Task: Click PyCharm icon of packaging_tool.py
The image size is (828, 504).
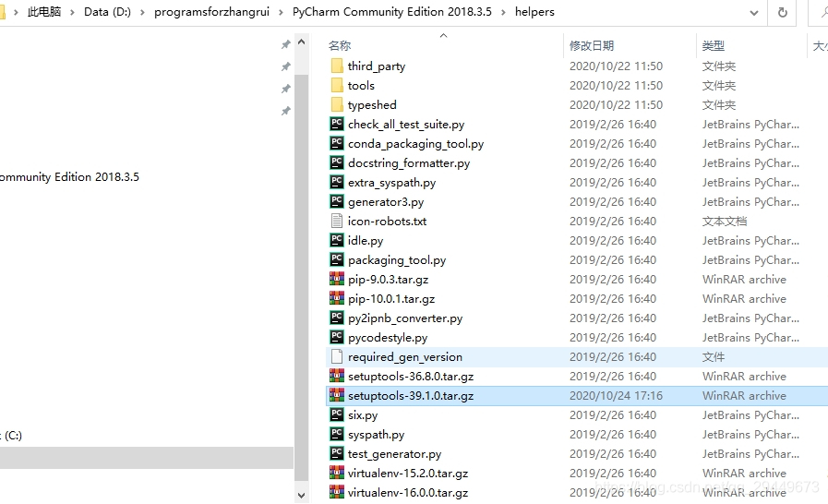Action: click(337, 260)
